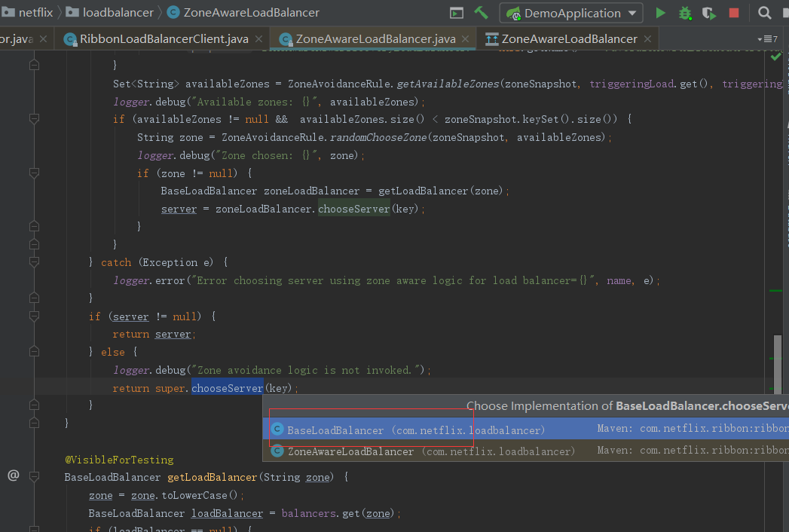
Task: Click the toolbar icon left of the hammer
Action: coord(457,13)
